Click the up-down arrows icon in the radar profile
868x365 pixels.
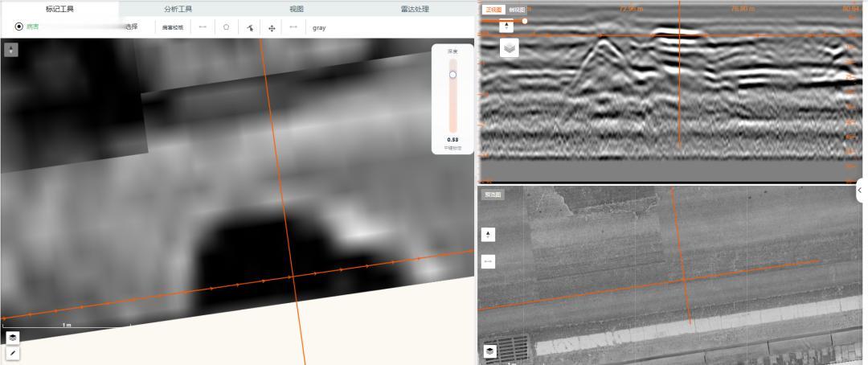506,26
